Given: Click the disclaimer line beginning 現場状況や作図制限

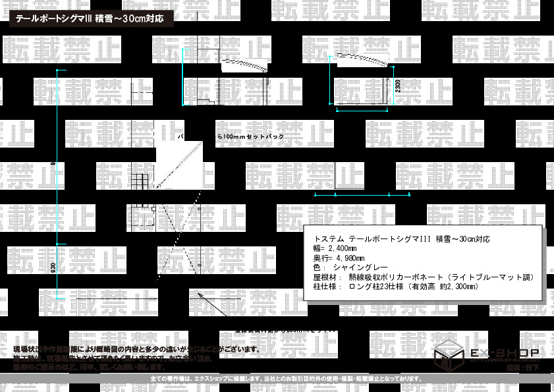Looking at the screenshot, I should 137,350.
